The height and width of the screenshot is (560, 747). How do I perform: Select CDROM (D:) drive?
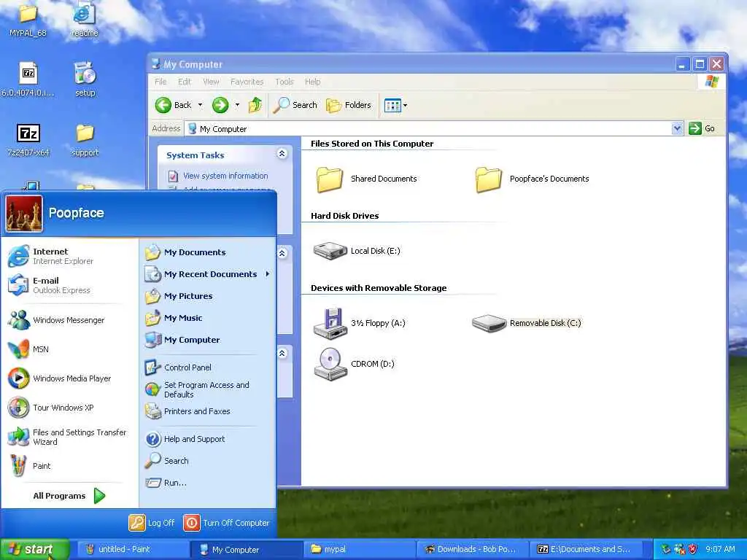[x=354, y=364]
